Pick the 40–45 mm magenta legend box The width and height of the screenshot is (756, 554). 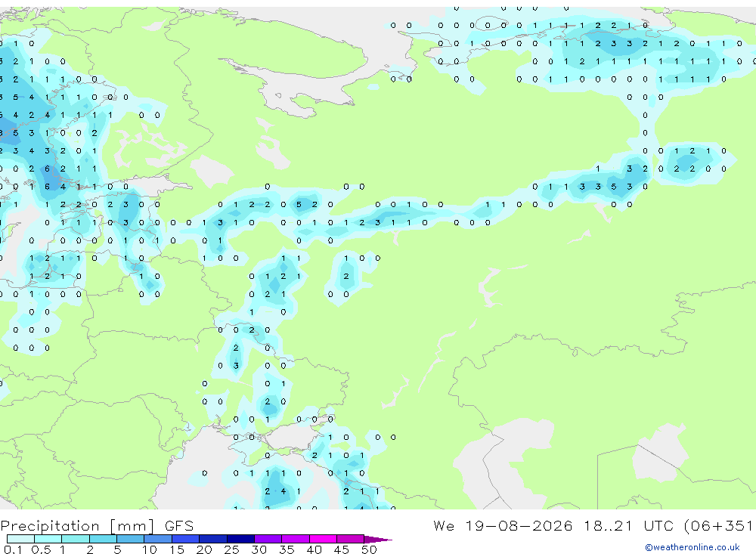[323, 539]
